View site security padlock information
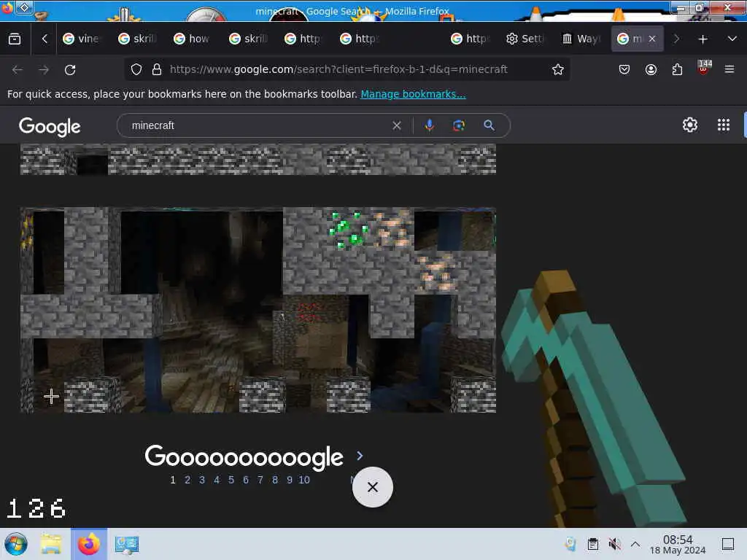747x560 pixels. [x=157, y=69]
